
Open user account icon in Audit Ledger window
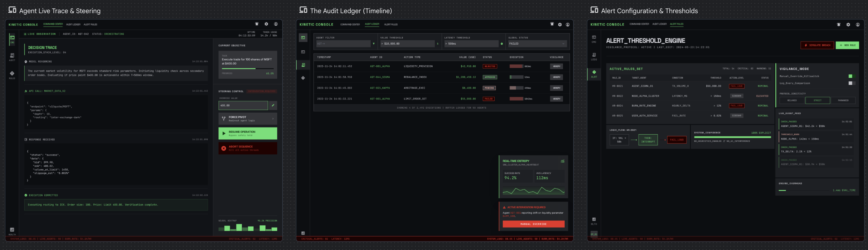(568, 25)
